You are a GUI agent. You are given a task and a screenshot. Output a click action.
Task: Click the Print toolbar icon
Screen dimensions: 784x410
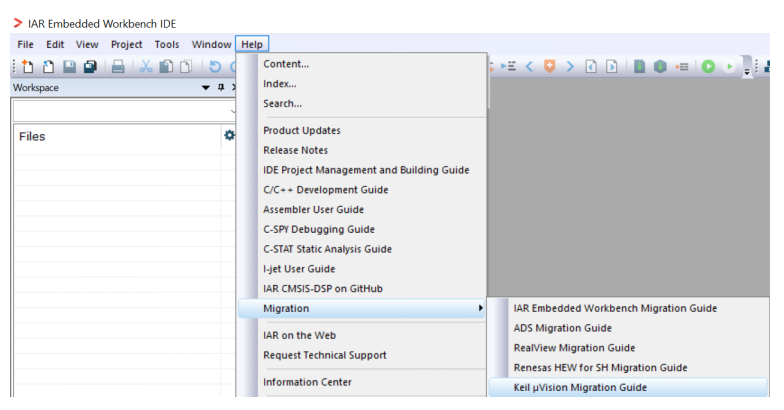[x=119, y=67]
